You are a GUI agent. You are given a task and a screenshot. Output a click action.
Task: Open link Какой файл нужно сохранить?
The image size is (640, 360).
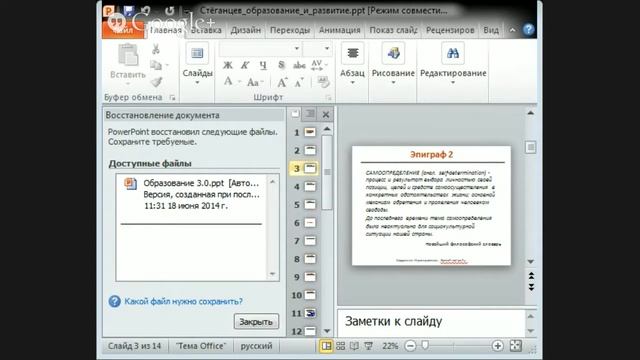coord(184,301)
